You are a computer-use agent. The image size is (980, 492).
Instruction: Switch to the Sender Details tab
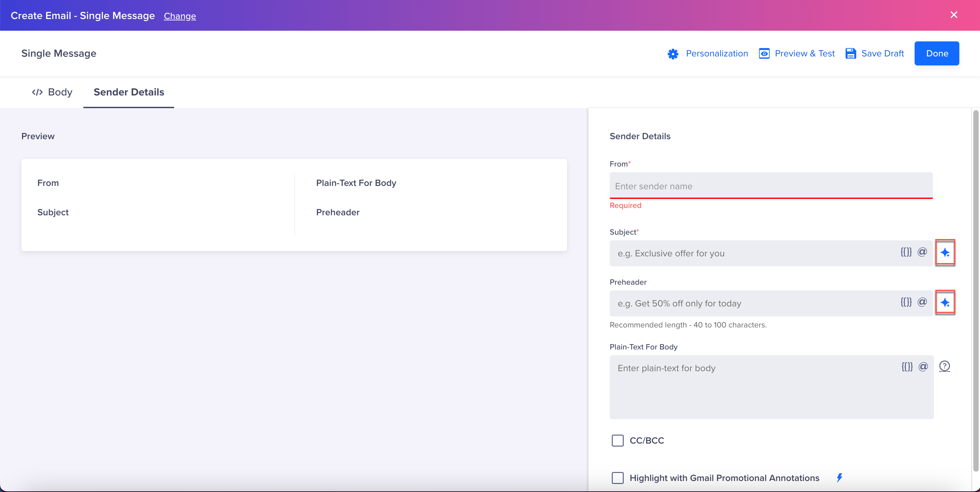coord(128,91)
